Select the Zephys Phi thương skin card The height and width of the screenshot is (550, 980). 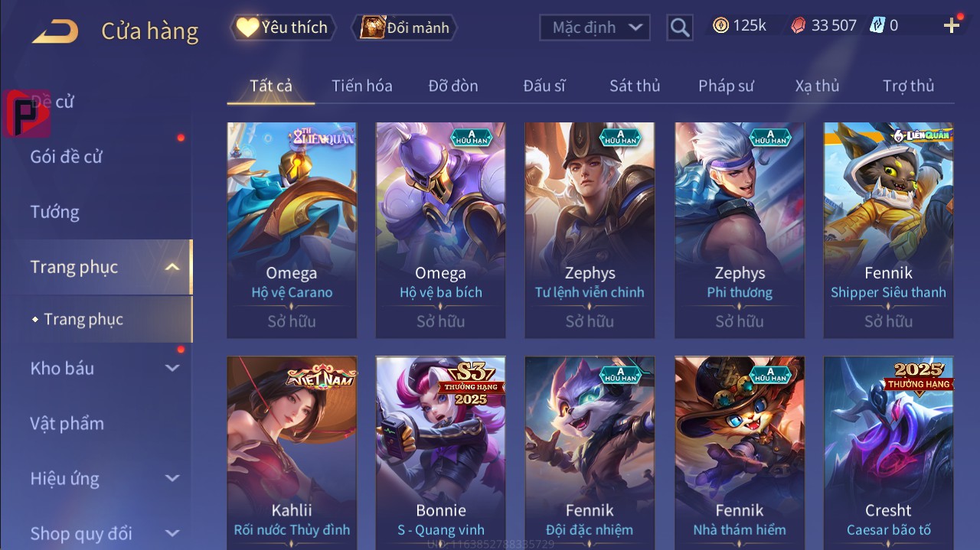[x=740, y=230]
